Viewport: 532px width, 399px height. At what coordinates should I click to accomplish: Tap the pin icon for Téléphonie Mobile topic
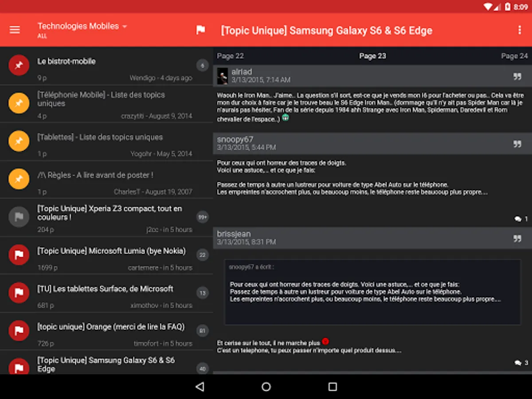coord(19,103)
